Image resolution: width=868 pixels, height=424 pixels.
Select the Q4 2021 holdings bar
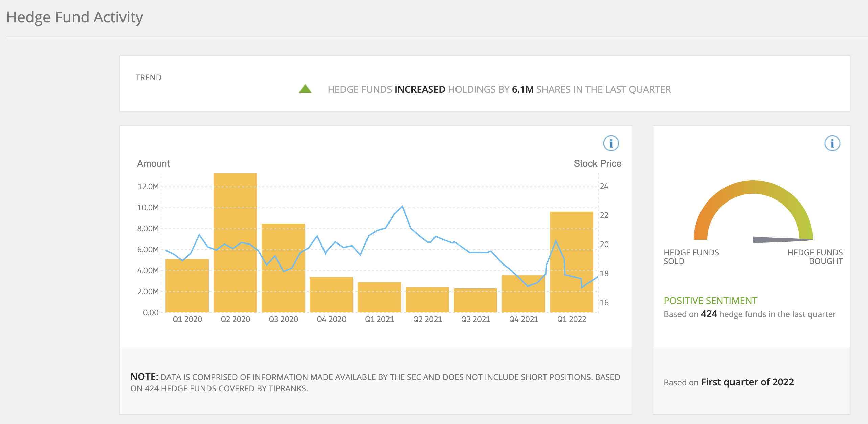pyautogui.click(x=524, y=294)
